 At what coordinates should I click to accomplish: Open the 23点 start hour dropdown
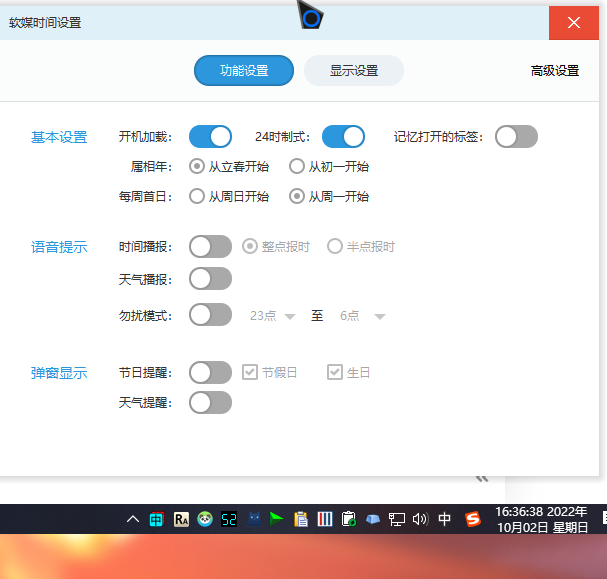click(x=273, y=315)
